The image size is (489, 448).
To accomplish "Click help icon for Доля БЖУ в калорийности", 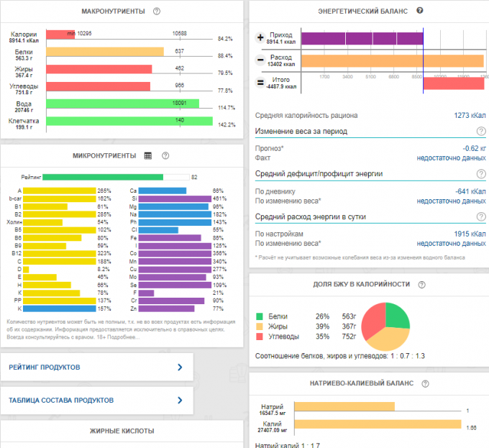I will pos(421,285).
